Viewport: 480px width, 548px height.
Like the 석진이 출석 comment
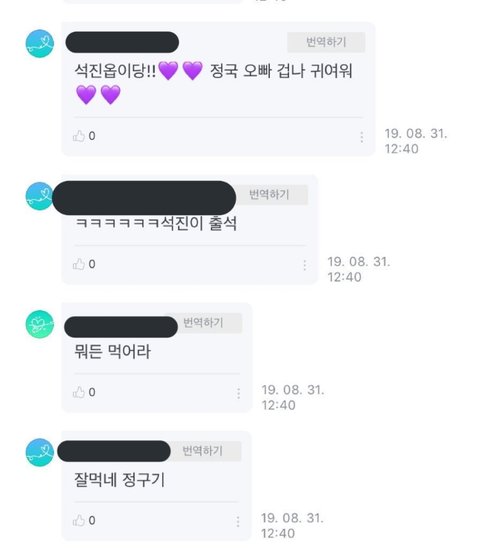[79, 264]
